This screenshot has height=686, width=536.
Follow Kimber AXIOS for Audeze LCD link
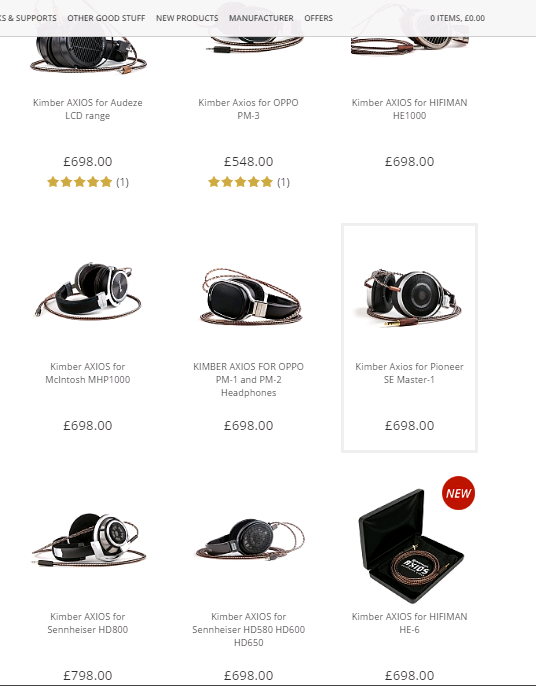pyautogui.click(x=88, y=109)
